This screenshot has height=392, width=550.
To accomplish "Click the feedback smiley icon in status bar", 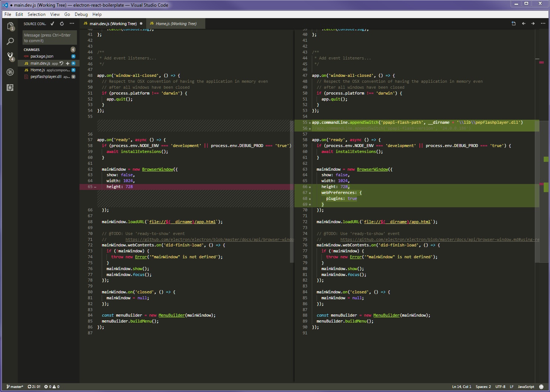I will click(x=541, y=387).
